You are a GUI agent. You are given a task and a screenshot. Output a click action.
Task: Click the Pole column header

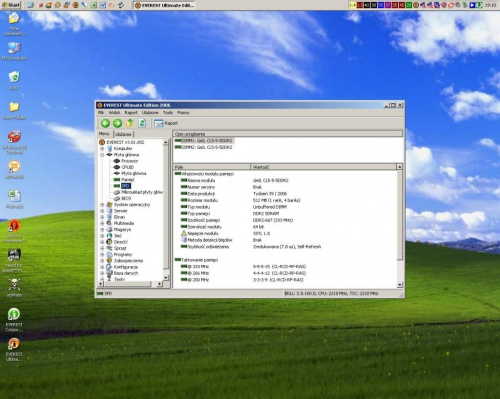pos(211,167)
